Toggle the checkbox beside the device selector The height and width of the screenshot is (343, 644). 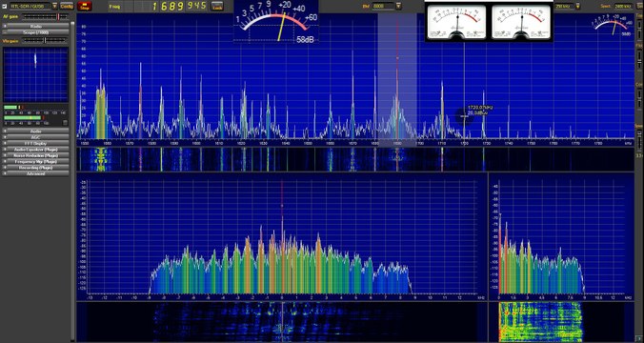point(5,6)
